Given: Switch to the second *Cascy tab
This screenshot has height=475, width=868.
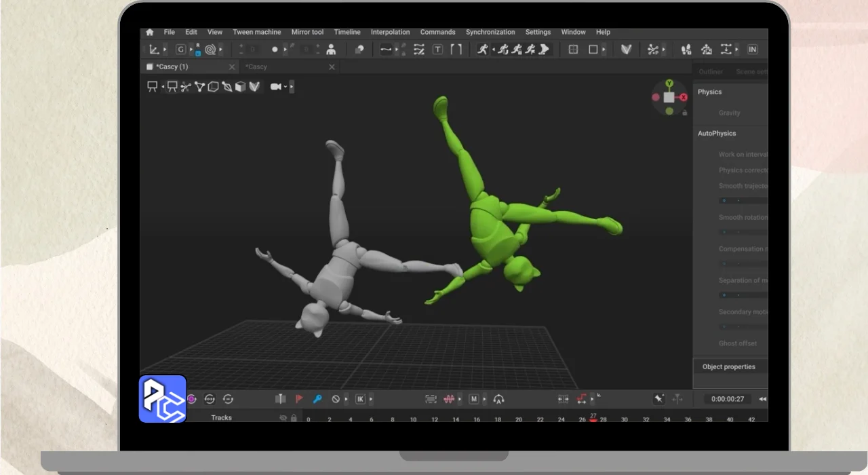Looking at the screenshot, I should tap(256, 66).
